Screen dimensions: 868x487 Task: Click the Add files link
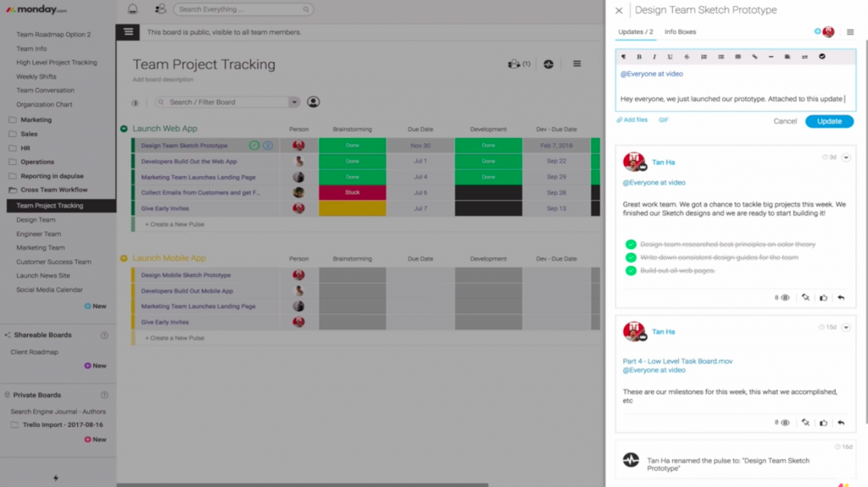click(x=632, y=120)
